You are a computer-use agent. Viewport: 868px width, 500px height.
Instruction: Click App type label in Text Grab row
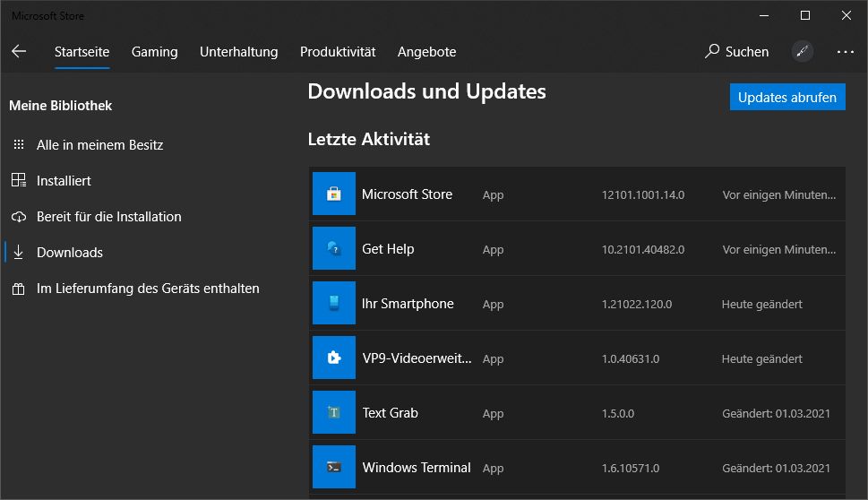click(493, 414)
